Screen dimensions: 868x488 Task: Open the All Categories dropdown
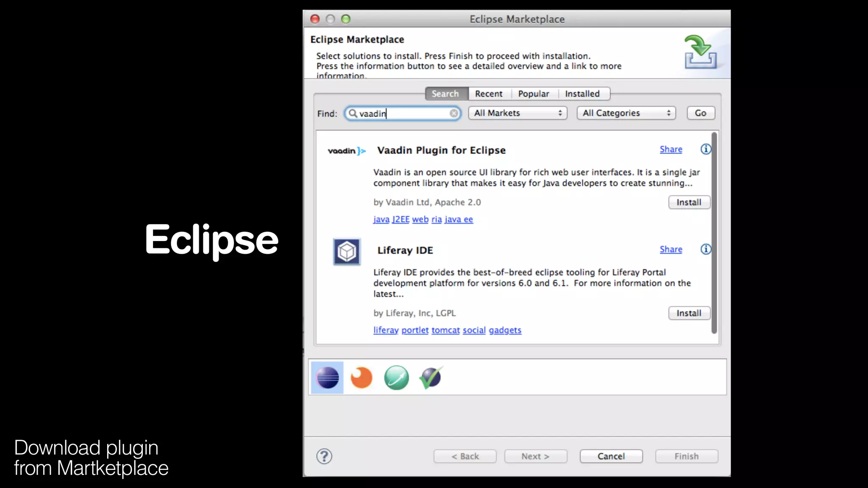tap(626, 113)
